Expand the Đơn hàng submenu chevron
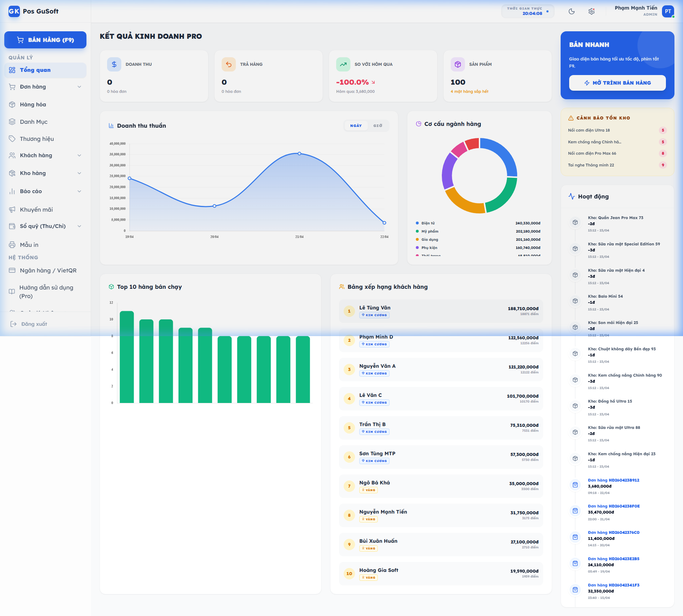683x616 pixels. click(x=79, y=86)
